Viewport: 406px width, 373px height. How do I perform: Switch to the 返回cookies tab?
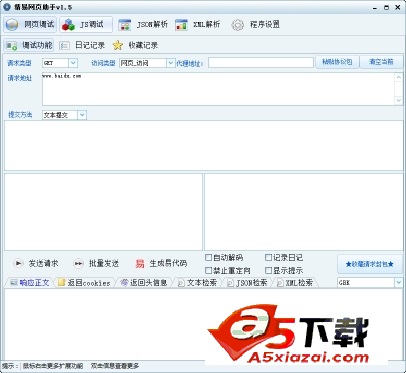(x=84, y=283)
